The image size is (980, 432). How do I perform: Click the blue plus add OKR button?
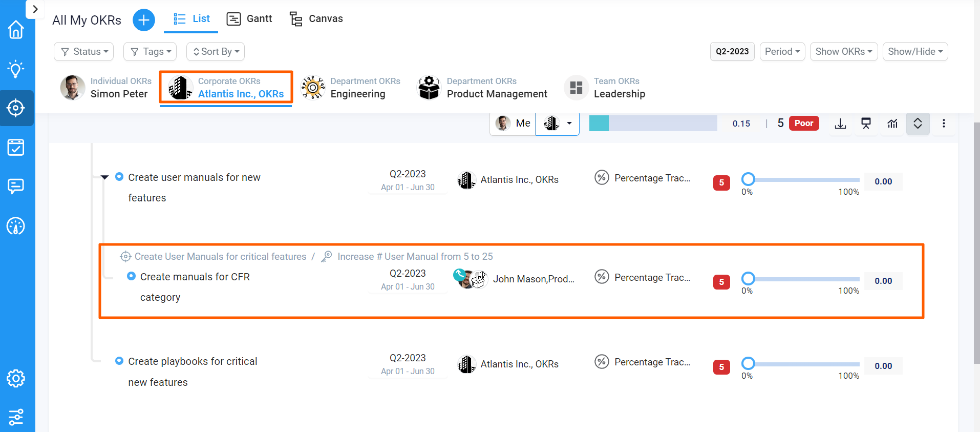coord(144,20)
